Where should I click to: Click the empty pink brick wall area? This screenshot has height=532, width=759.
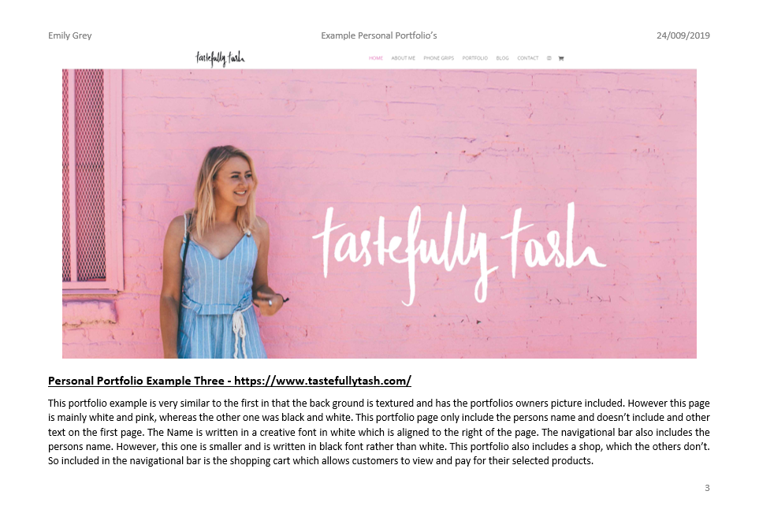pos(436,121)
